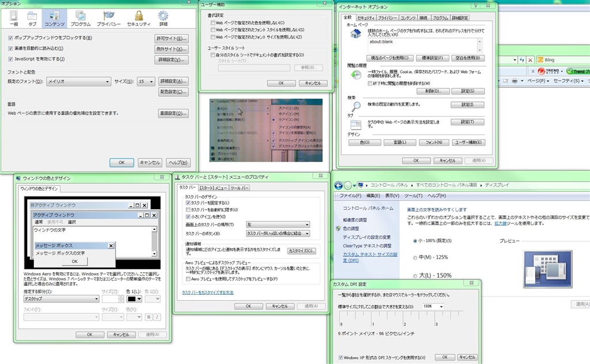This screenshot has width=590, height=364.
Task: Expand the 指定する部分 デスクトップ dropdown
Action: click(60, 299)
